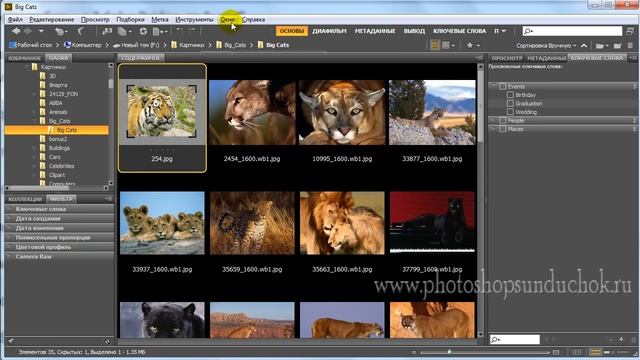The height and width of the screenshot is (360, 640).
Task: Add new keyword with plus icon
Action: click(x=621, y=340)
